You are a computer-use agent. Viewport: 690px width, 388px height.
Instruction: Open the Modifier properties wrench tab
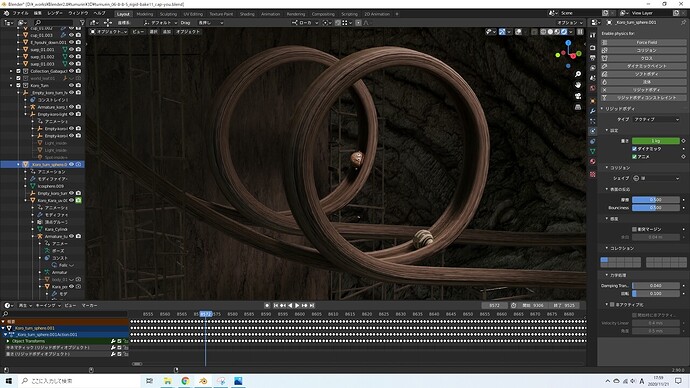[x=593, y=111]
